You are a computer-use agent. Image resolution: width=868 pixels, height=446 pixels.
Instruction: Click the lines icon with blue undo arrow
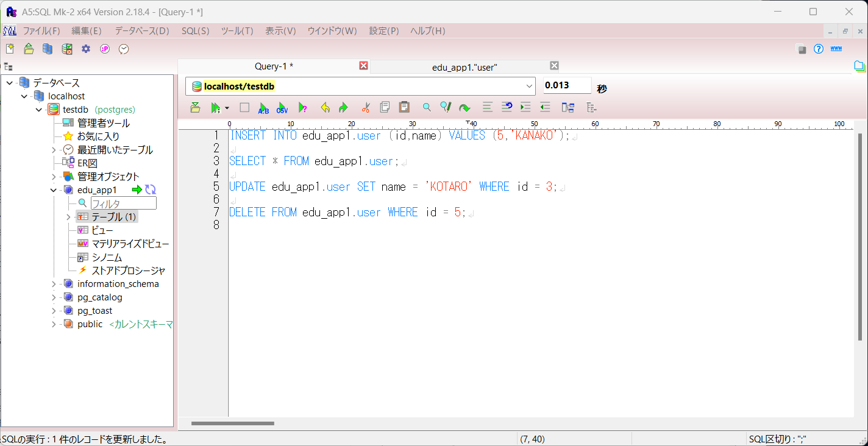click(507, 107)
